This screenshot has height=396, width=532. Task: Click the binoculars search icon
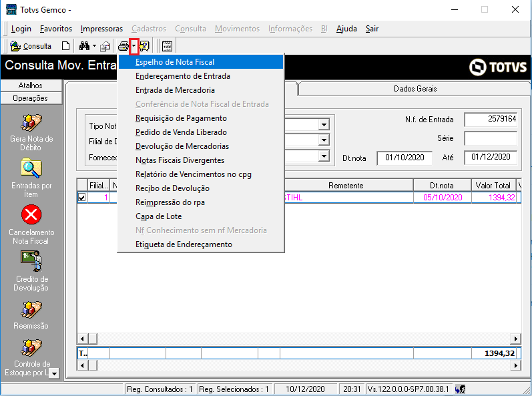click(84, 46)
